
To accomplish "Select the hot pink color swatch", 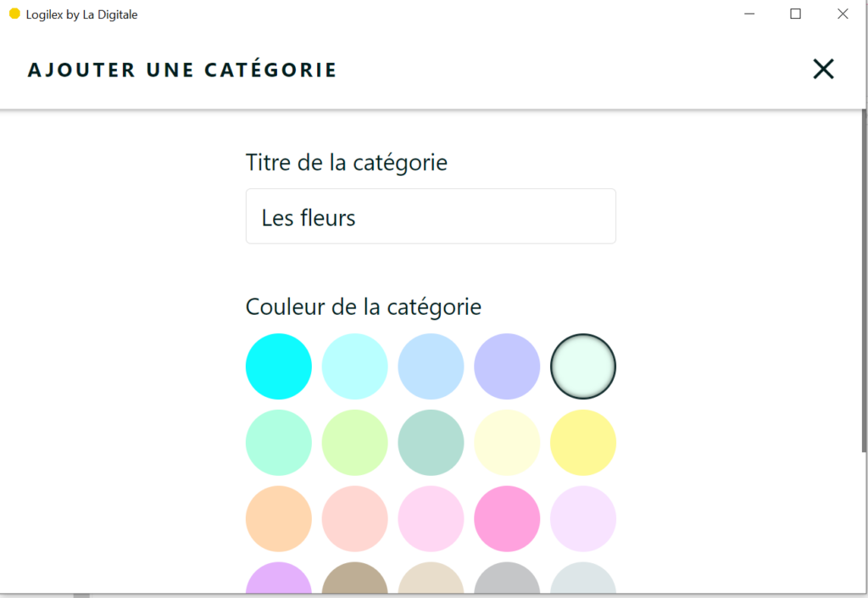I will tap(507, 519).
